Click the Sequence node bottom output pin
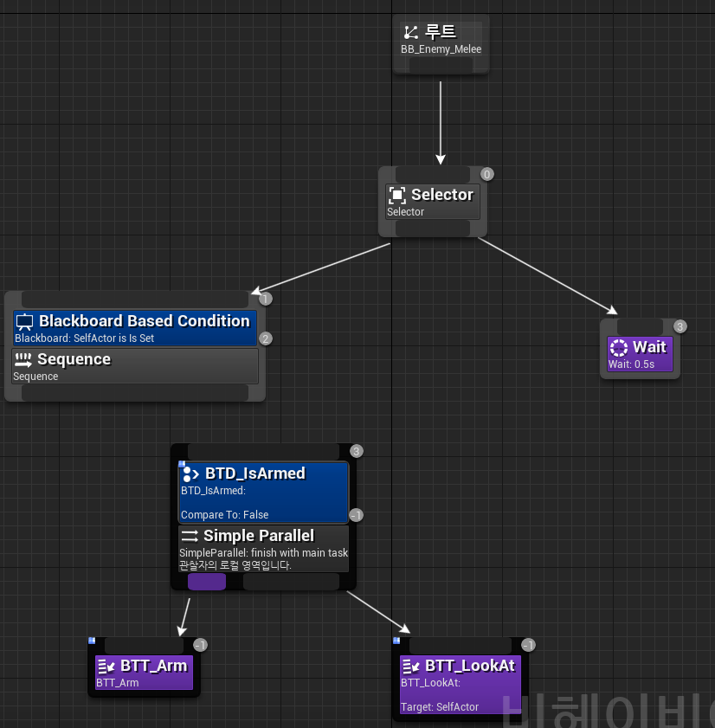Screen dimensions: 715x728 click(x=135, y=393)
